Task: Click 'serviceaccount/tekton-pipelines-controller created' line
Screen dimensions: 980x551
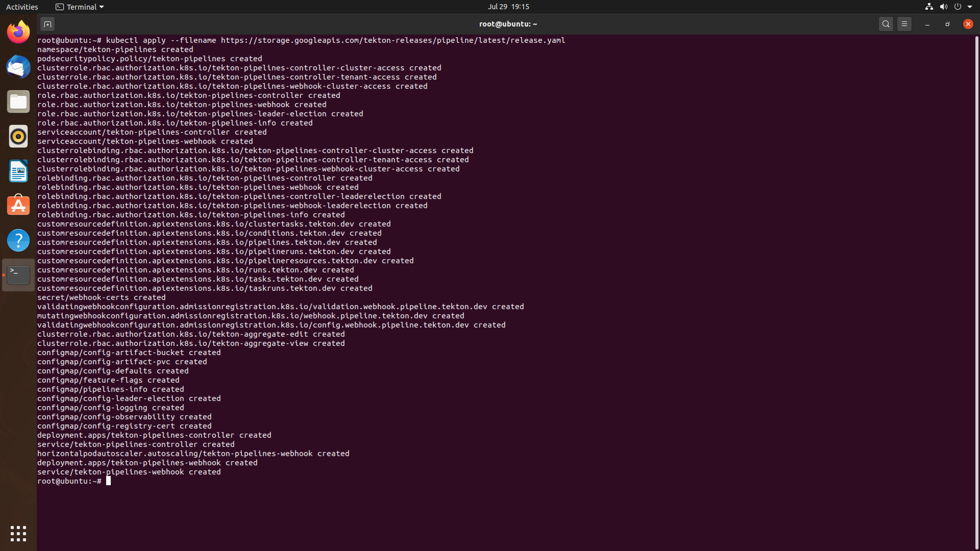Action: (x=152, y=132)
